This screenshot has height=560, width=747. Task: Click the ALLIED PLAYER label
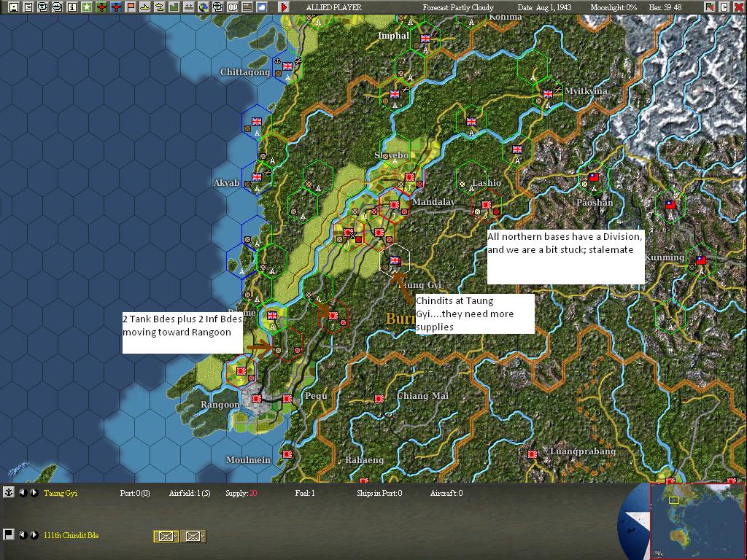pyautogui.click(x=333, y=7)
